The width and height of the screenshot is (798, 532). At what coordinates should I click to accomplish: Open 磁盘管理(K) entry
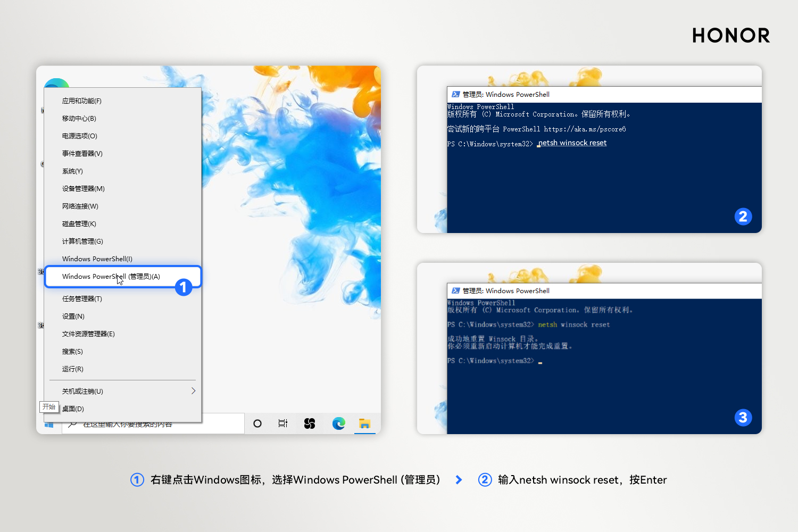coord(123,224)
